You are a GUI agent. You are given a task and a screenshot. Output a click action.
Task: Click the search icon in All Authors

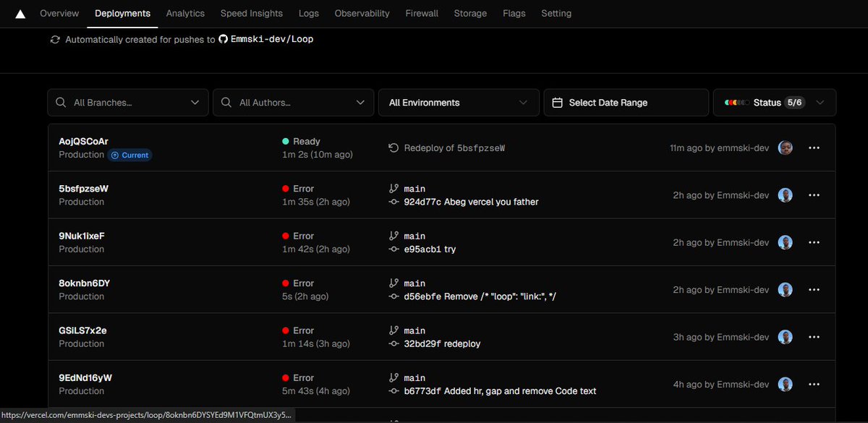tap(226, 103)
